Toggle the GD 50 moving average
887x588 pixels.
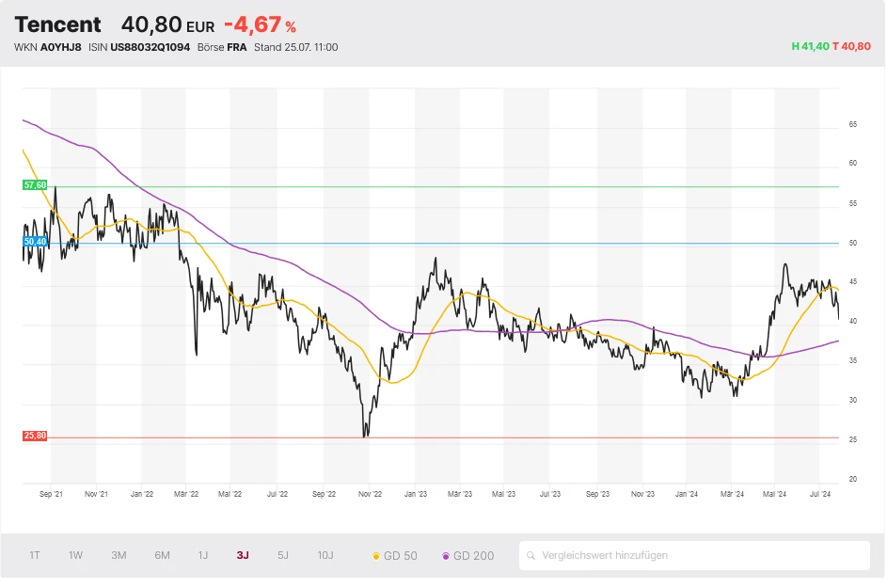tap(396, 556)
